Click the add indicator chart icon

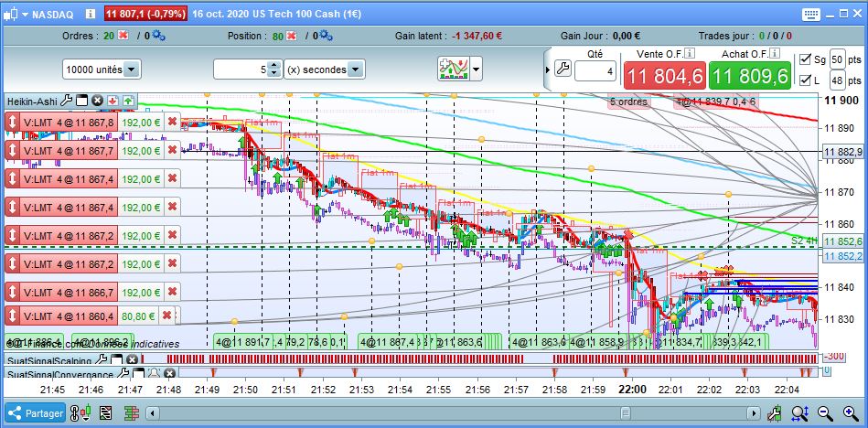click(x=454, y=70)
